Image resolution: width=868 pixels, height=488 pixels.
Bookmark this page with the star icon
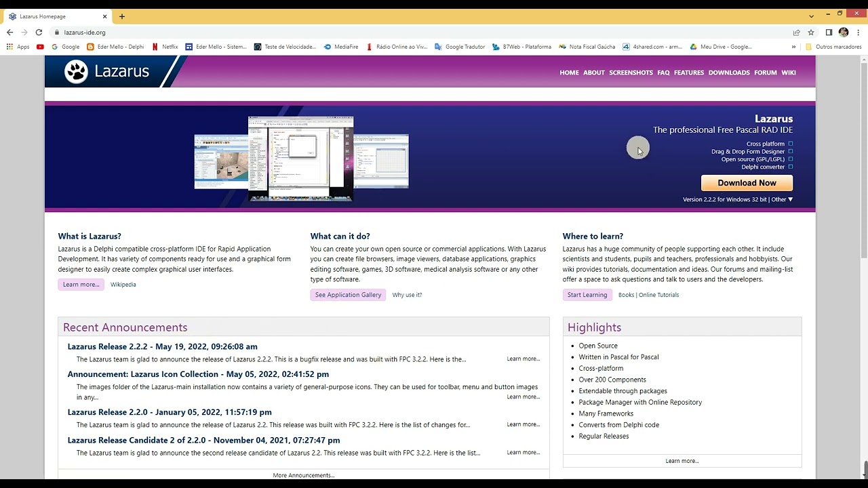[811, 33]
